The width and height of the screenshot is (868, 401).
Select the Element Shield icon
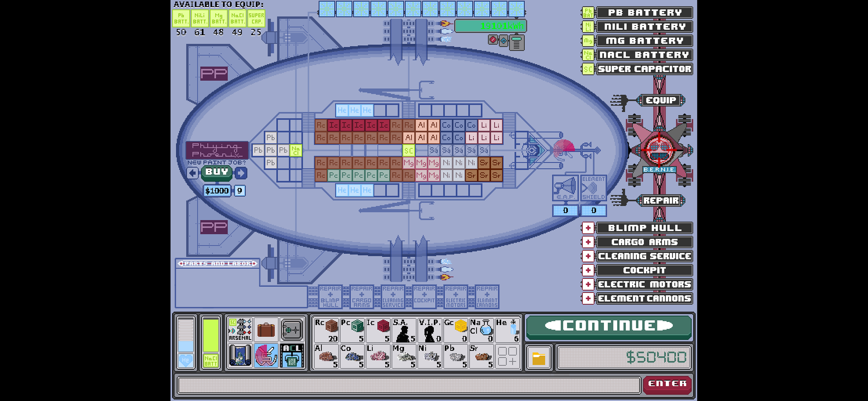593,188
